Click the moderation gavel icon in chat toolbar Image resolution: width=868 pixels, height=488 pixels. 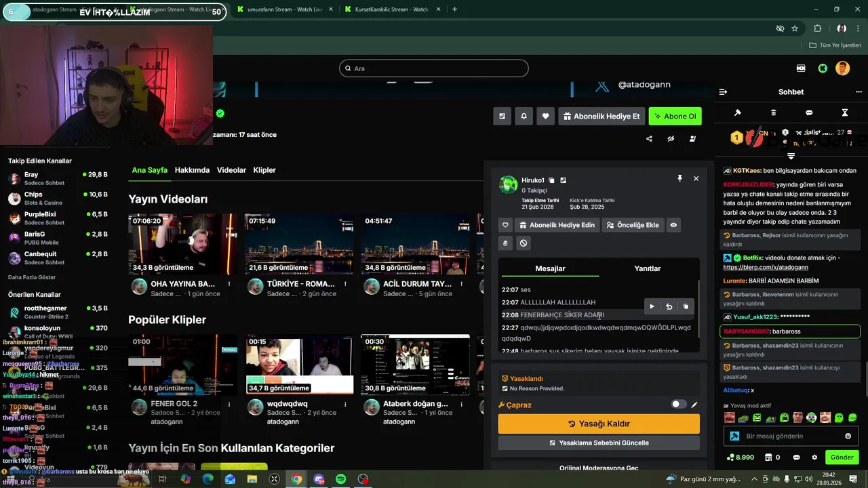pyautogui.click(x=738, y=113)
